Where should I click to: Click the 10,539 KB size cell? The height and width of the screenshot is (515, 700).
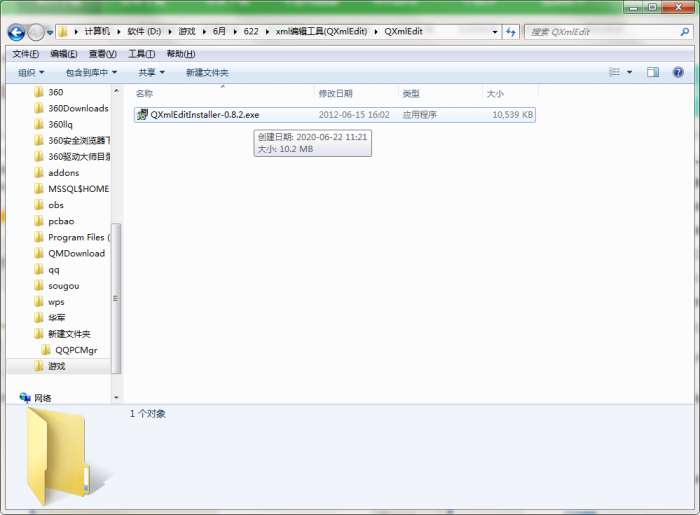point(512,115)
